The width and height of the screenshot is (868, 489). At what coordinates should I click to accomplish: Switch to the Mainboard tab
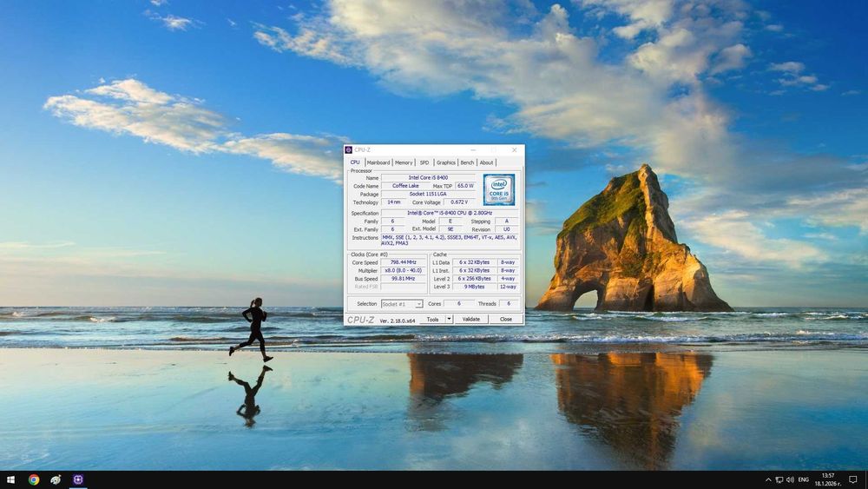[378, 162]
